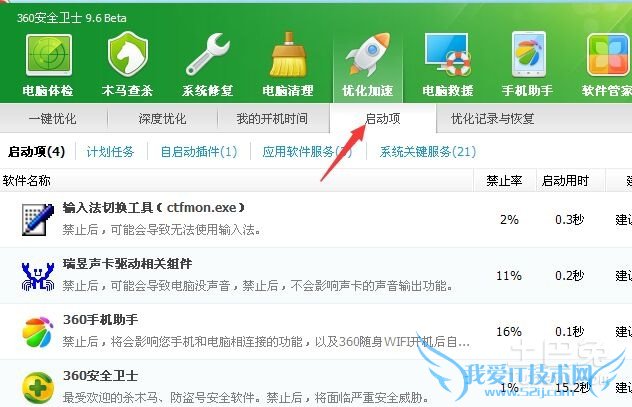Click the Realtek 瑞昱声卡驱动 crab icon
This screenshot has height=407, width=632.
(x=38, y=276)
